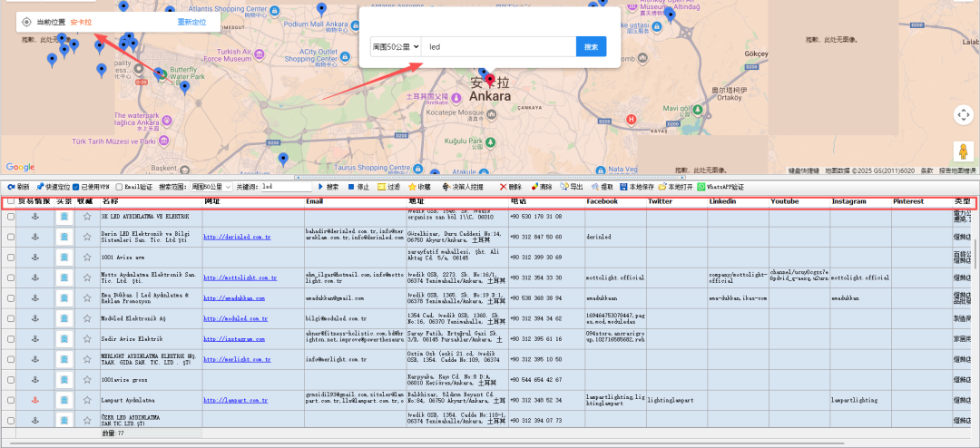Click the target icon beside 当前位置
Viewport: 980px width, 448px height.
click(26, 22)
